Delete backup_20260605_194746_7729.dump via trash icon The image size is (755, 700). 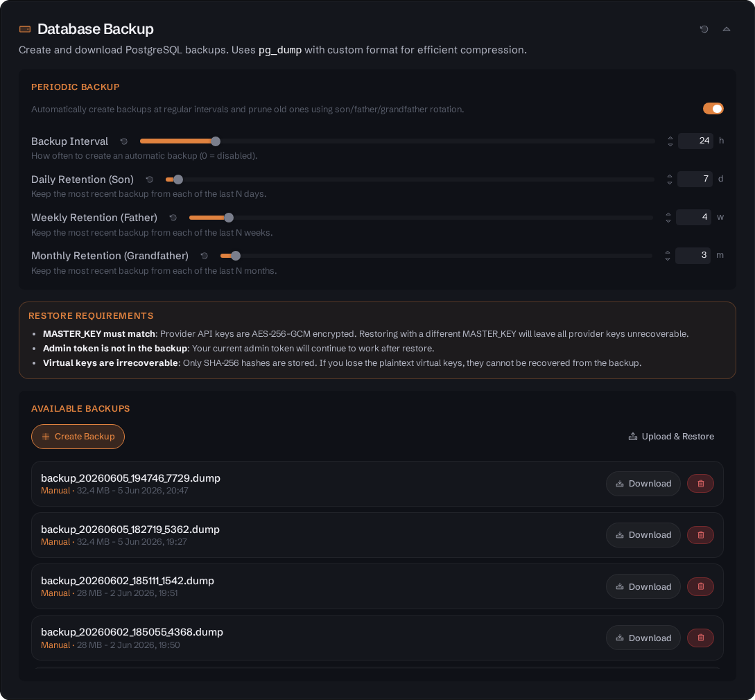point(700,484)
